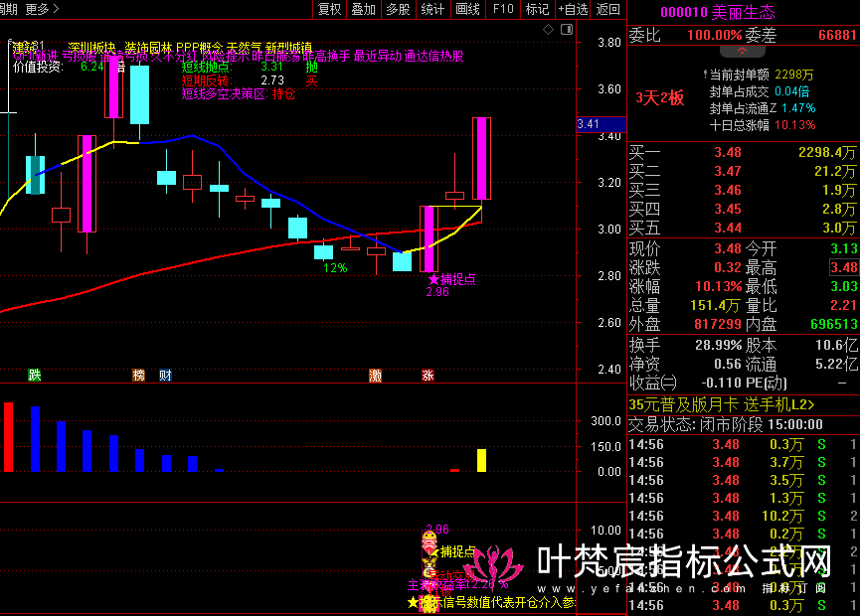Image resolution: width=860 pixels, height=616 pixels.
Task: Select the 买五 order row
Action: [743, 228]
